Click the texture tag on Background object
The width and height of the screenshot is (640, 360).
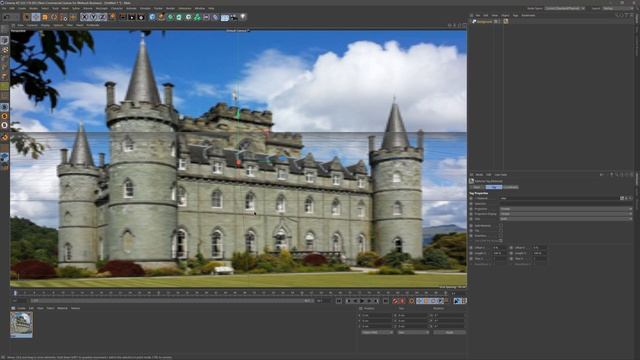506,22
